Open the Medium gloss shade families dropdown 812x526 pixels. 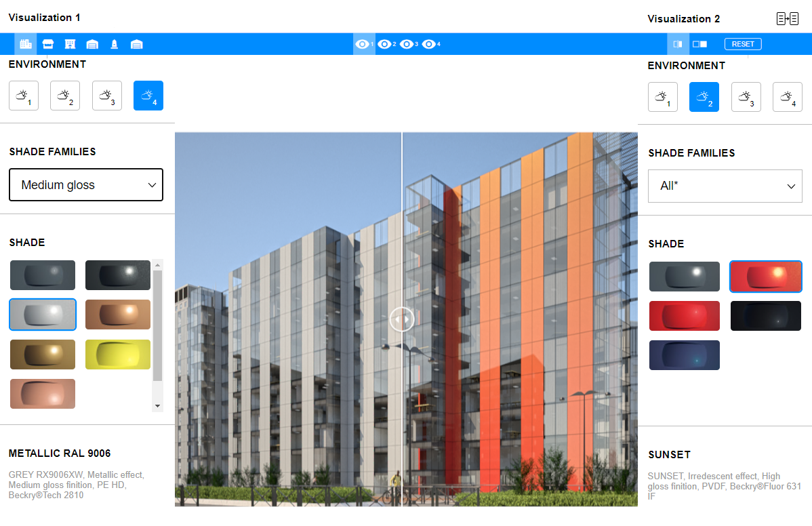click(x=86, y=185)
